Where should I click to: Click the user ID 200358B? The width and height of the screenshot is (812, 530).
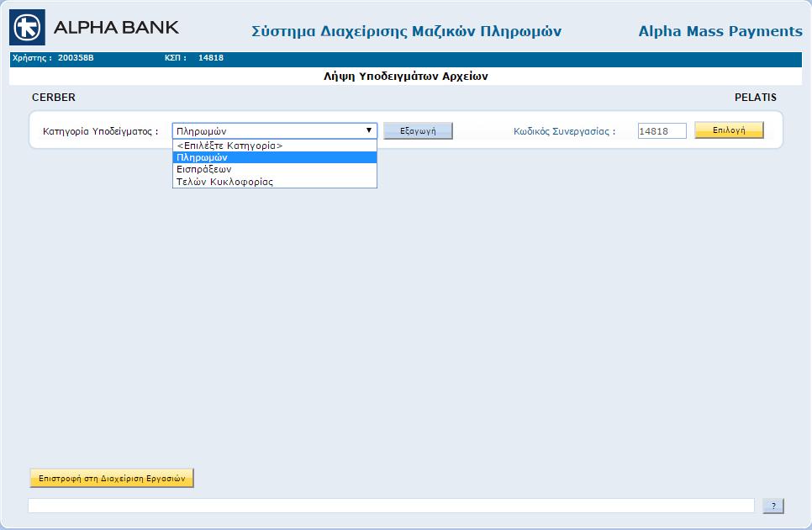tap(76, 57)
